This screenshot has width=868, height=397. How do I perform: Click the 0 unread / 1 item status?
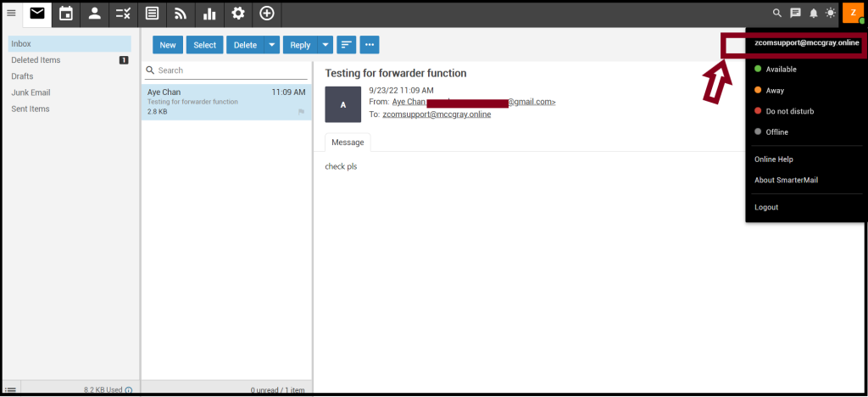tap(277, 390)
